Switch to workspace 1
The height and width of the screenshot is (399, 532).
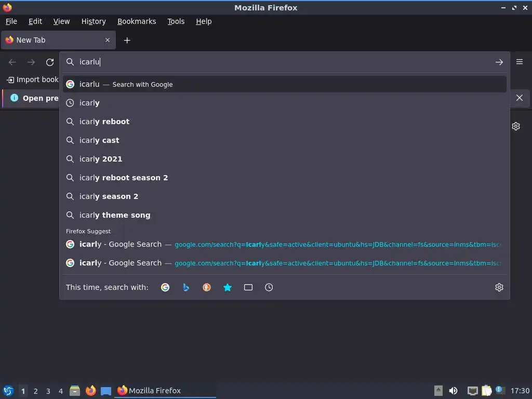coord(23,391)
